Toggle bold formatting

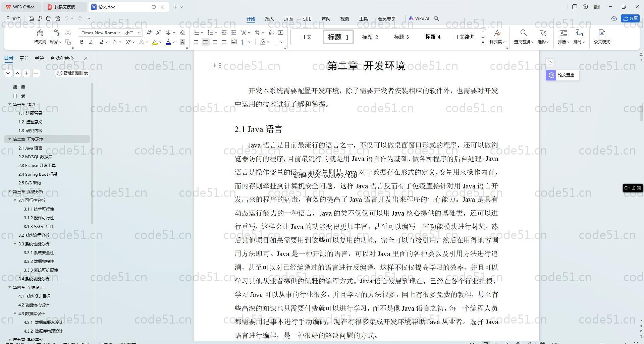pos(82,42)
